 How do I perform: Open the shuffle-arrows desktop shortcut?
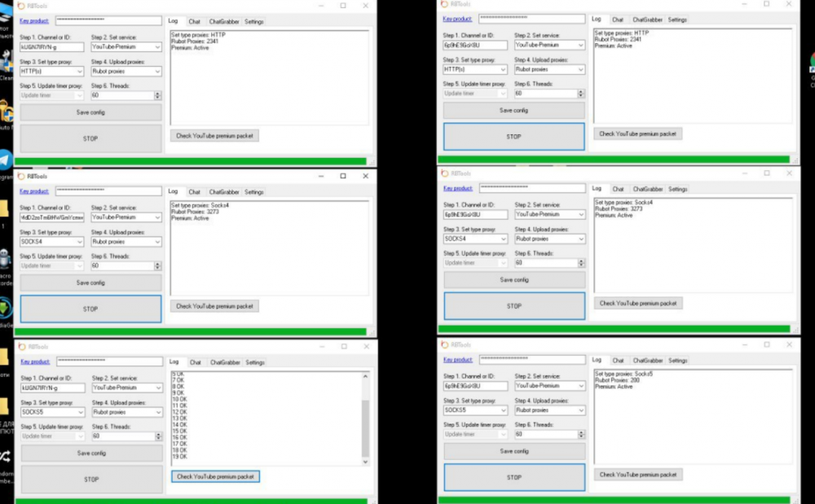pyautogui.click(x=5, y=456)
